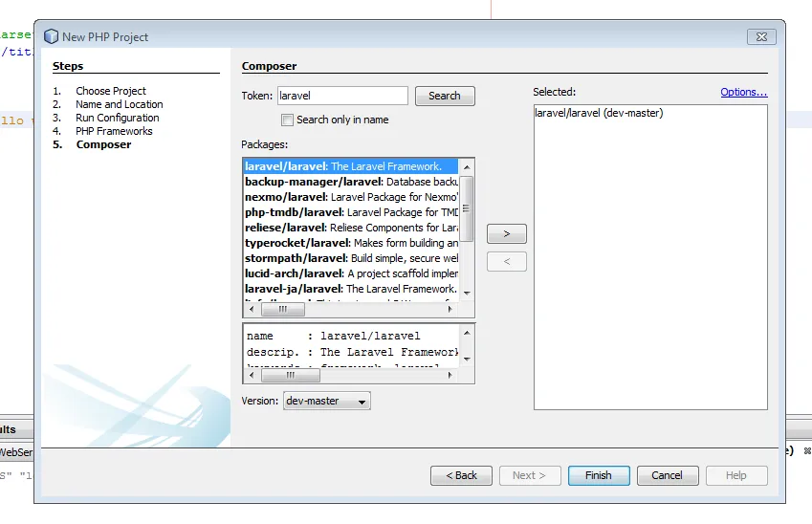Click the Packages list scroll-down arrow

(467, 293)
